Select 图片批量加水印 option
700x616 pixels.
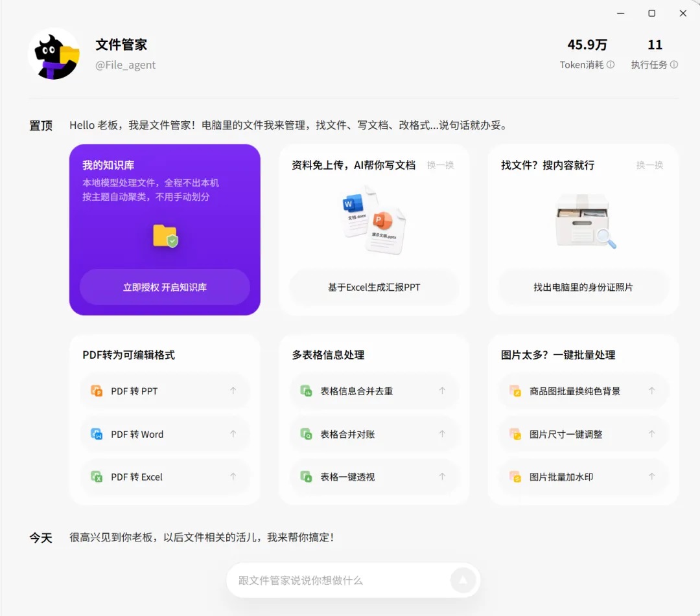583,476
